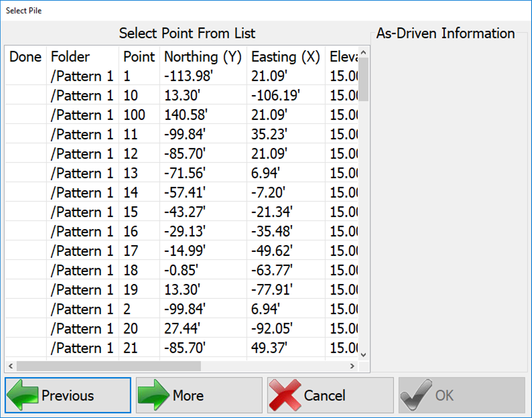The image size is (532, 418).
Task: Click the red X Cancel icon
Action: (x=285, y=395)
